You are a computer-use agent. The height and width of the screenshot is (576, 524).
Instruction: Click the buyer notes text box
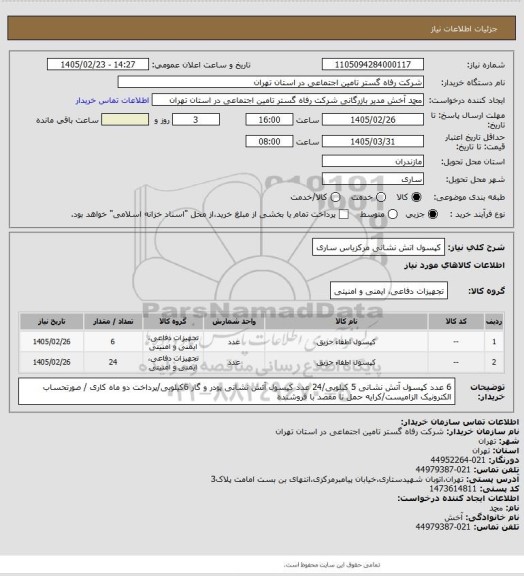pyautogui.click(x=237, y=392)
